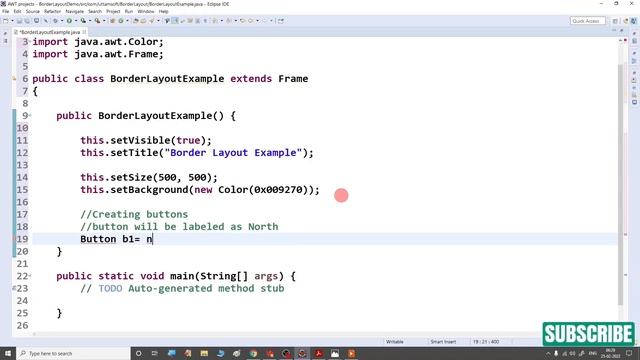The width and height of the screenshot is (640, 360).
Task: Click the Search flashlight toolbar icon
Action: 151,21
